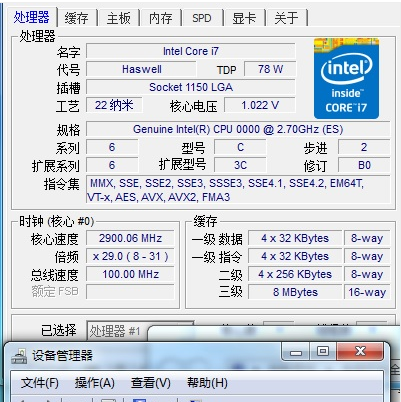Click the 规格 specification text field
This screenshot has width=401, height=402.
click(238, 129)
